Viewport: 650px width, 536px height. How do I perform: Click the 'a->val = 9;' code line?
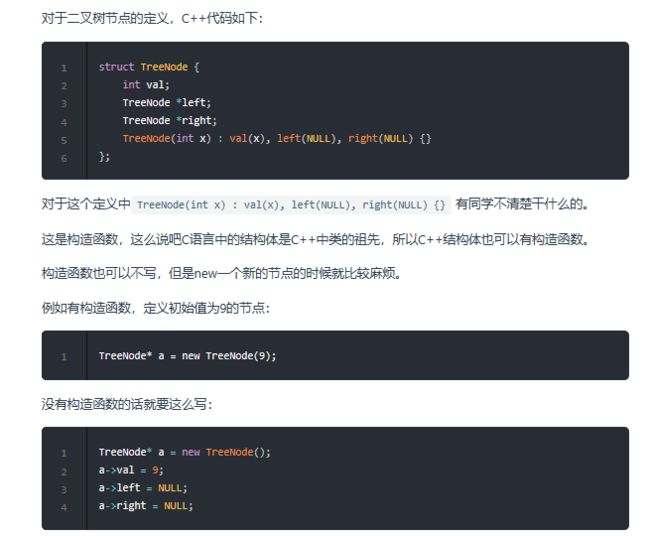pyautogui.click(x=131, y=470)
